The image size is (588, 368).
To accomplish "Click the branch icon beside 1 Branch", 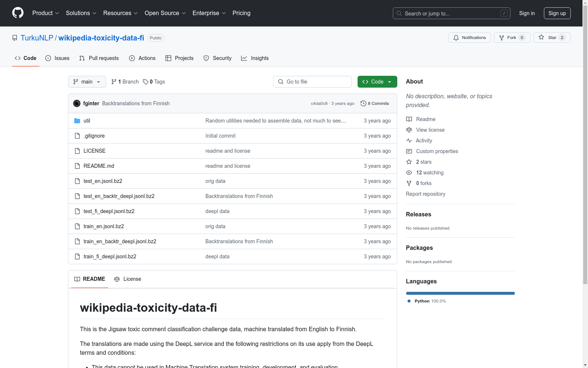I will [114, 82].
